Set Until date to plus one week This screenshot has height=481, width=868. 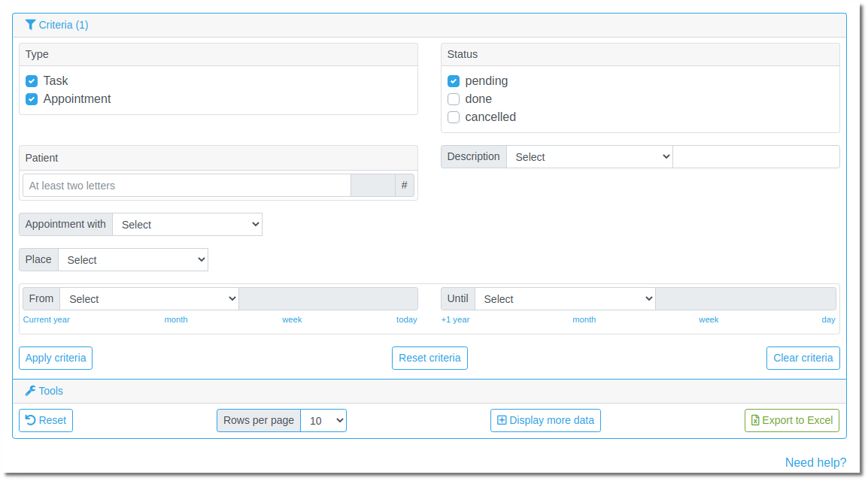point(709,319)
